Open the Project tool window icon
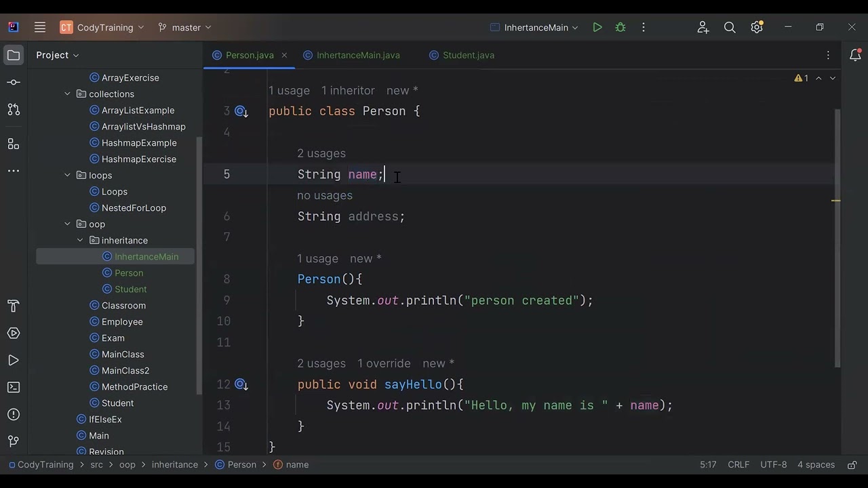This screenshot has height=488, width=868. tap(14, 55)
